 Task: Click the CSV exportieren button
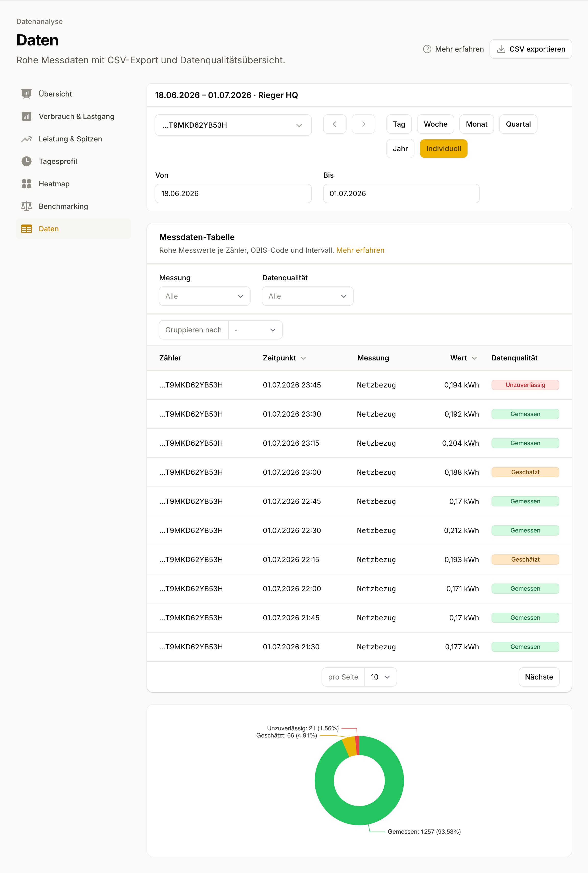(x=531, y=49)
